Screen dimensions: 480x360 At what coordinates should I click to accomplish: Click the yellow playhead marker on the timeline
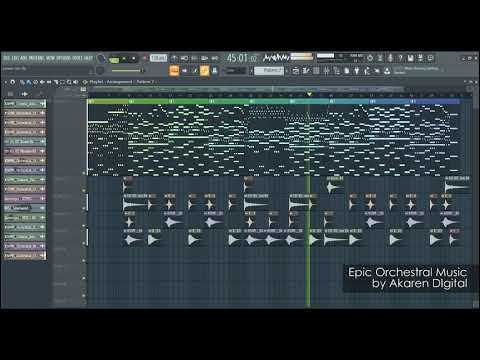pyautogui.click(x=309, y=95)
